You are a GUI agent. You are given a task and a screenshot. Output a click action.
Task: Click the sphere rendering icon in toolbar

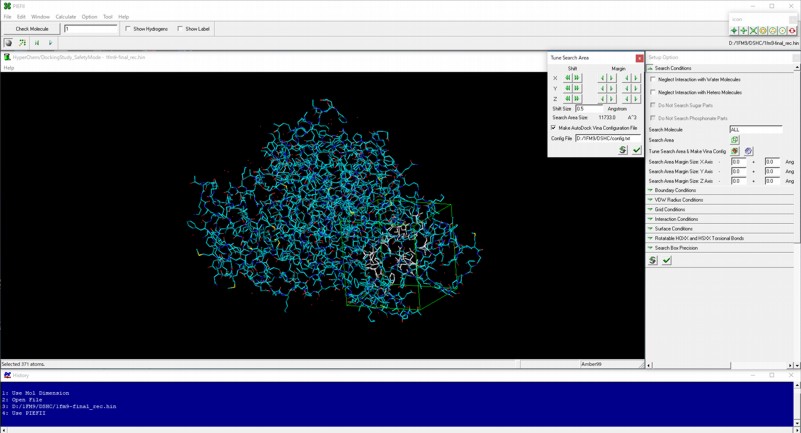pos(8,43)
